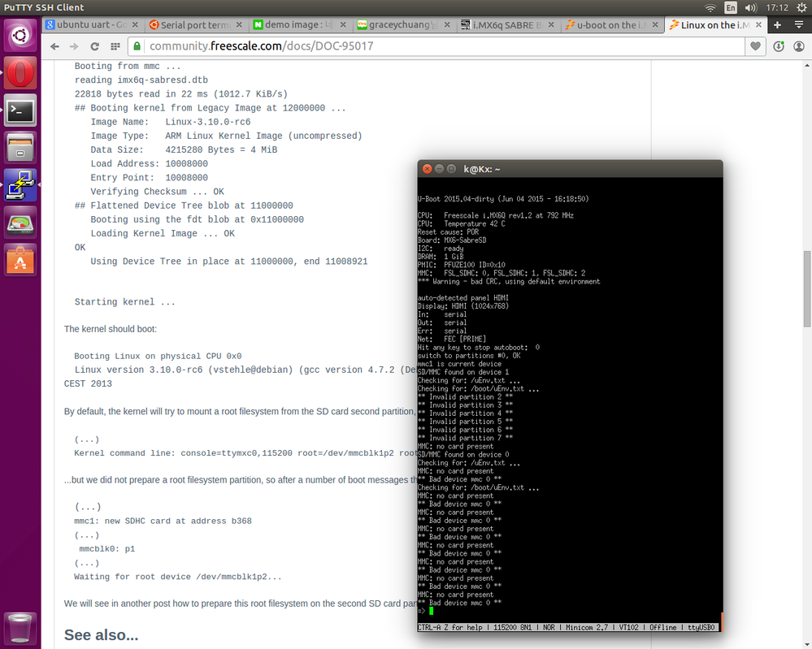The width and height of the screenshot is (812, 649).
Task: Click 'U-Boot 2015.04-dirty' line in terminal
Action: [x=503, y=199]
